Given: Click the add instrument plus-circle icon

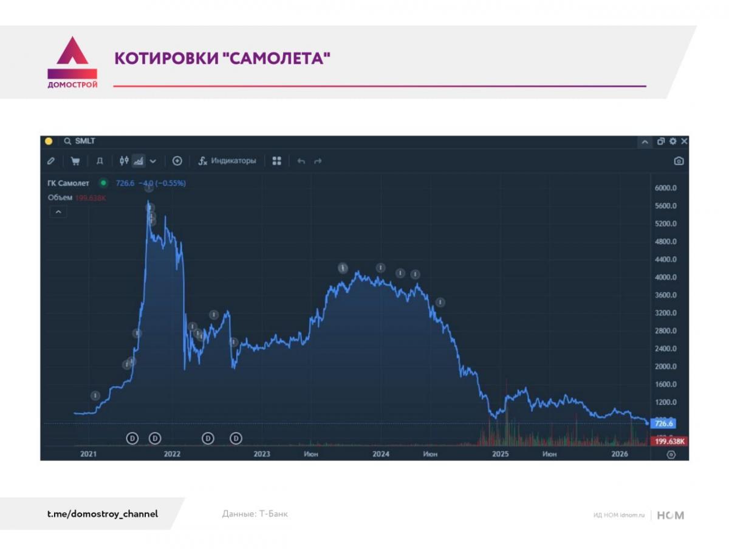Looking at the screenshot, I should [177, 161].
